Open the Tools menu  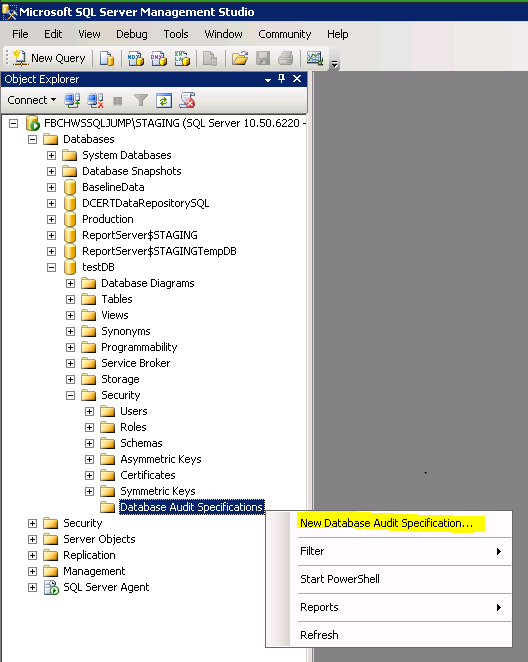pos(176,34)
